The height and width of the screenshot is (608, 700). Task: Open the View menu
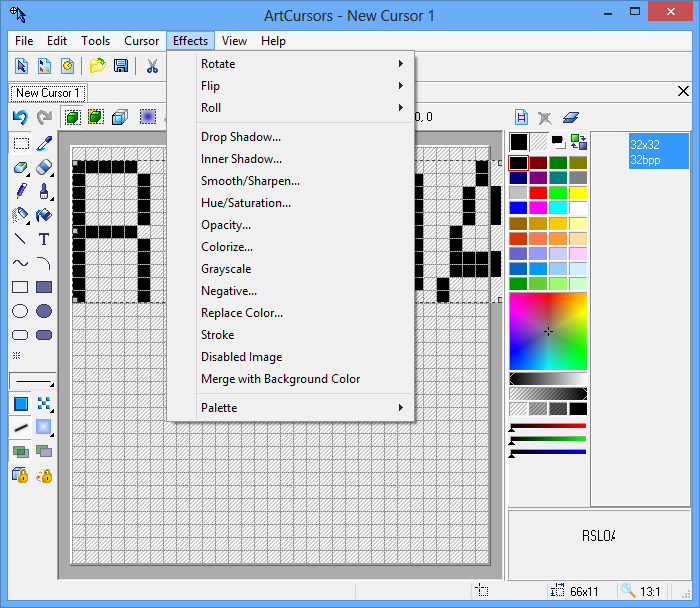click(234, 41)
